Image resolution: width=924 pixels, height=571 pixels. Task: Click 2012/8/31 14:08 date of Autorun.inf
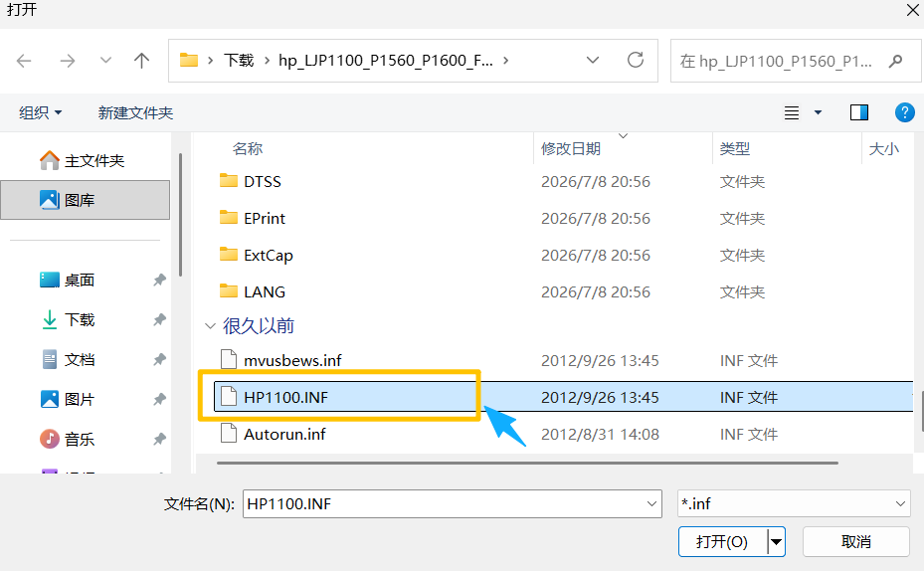(600, 435)
